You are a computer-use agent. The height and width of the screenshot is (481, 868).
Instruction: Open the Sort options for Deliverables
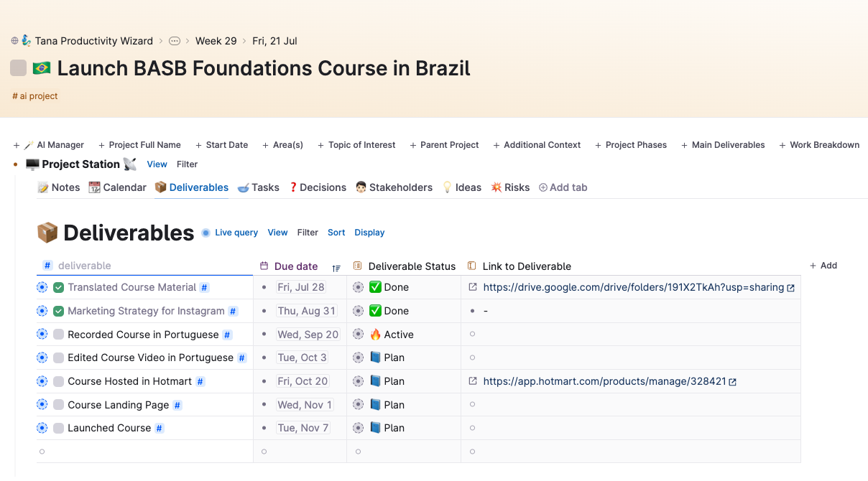coord(336,233)
